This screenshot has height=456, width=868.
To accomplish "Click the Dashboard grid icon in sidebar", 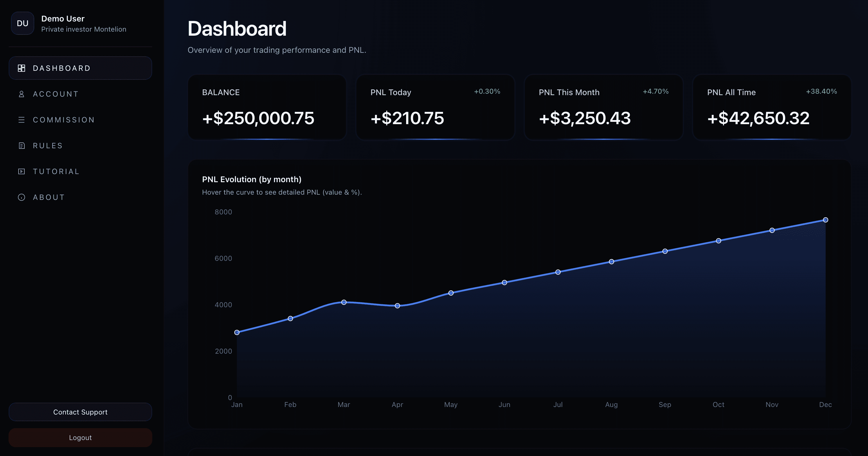I will 21,68.
